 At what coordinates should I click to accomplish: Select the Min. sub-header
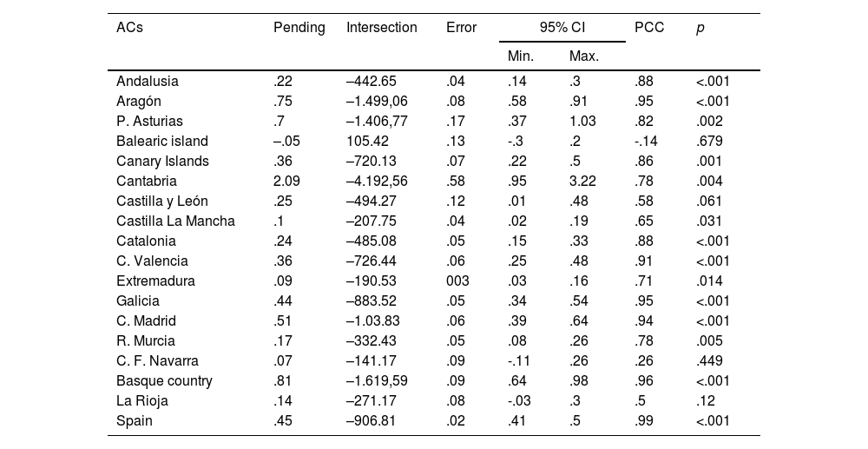point(521,56)
